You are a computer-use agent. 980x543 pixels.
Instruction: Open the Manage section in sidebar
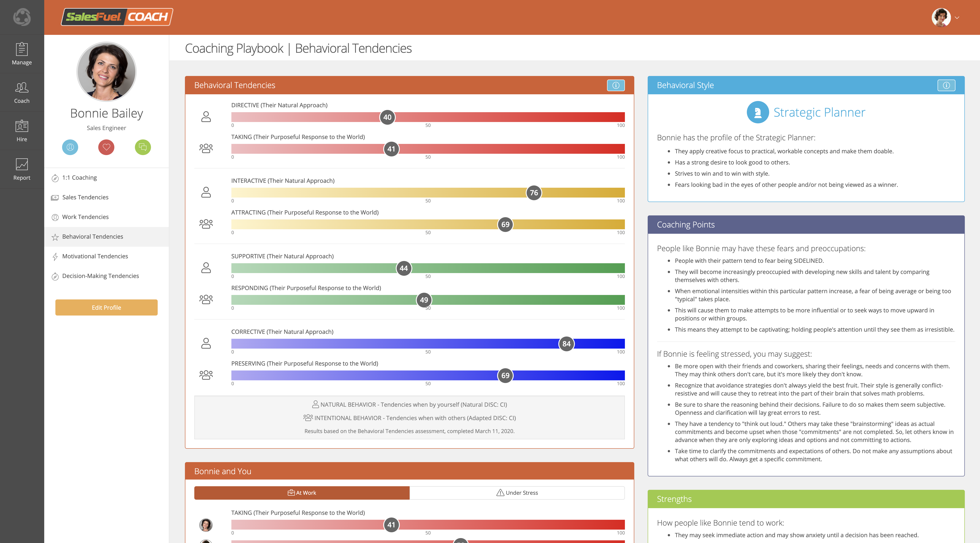(22, 54)
